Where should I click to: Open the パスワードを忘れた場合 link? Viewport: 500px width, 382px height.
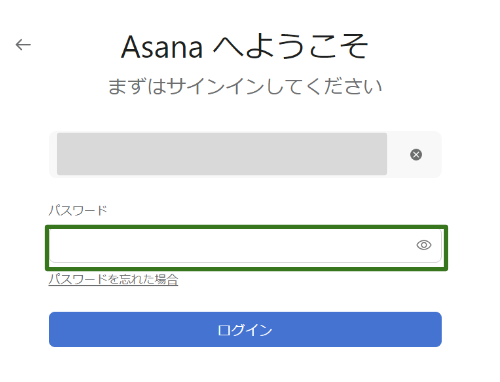point(113,279)
